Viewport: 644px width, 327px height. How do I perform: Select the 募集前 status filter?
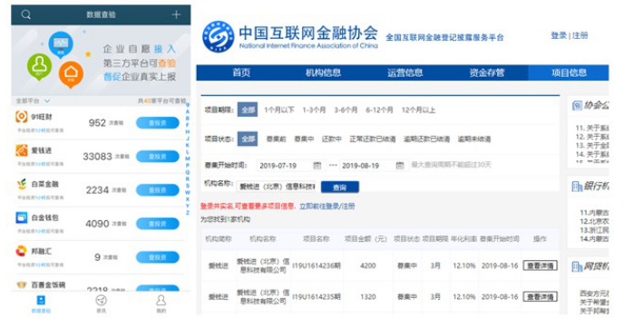click(276, 139)
